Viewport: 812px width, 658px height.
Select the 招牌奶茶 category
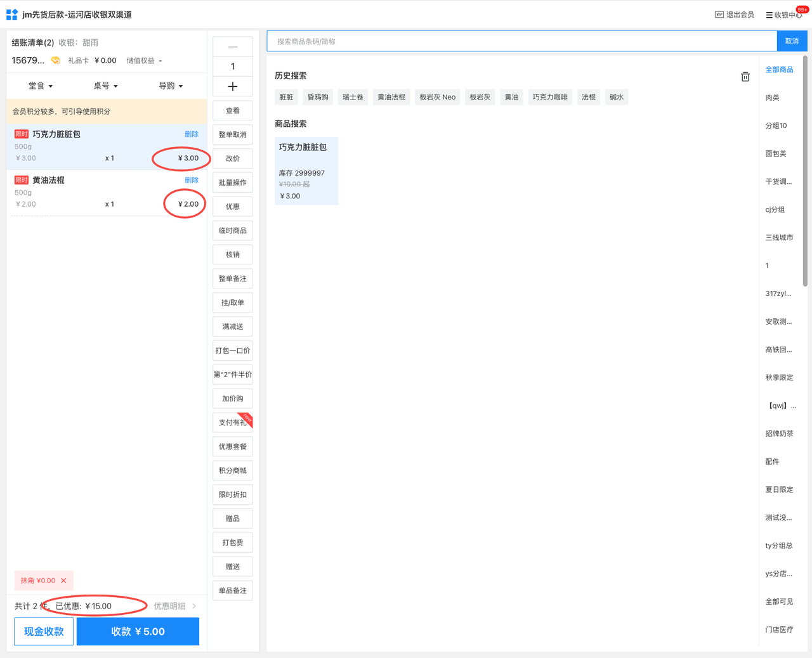(779, 434)
